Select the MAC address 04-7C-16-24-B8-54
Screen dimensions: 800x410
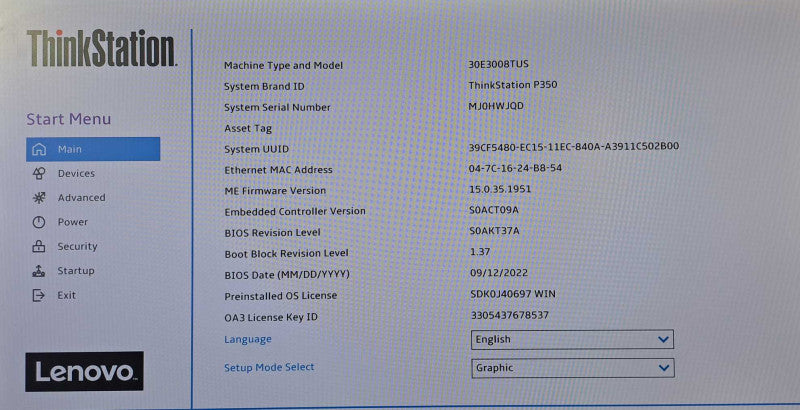(515, 168)
